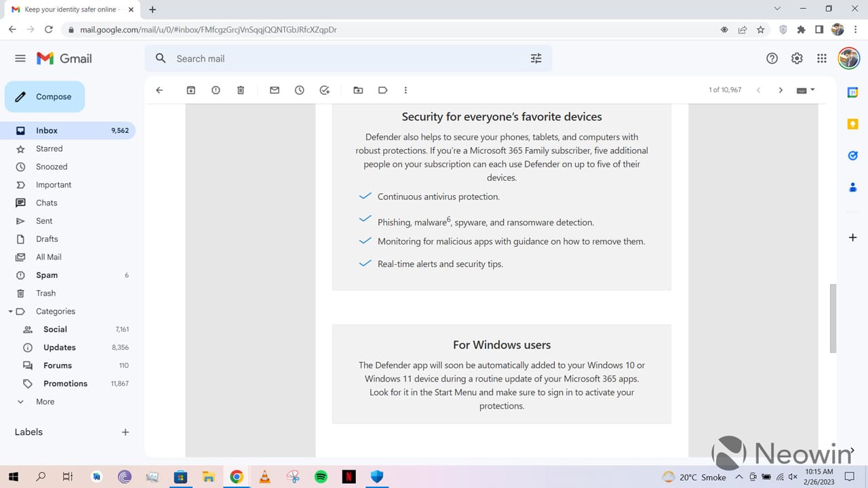Screen dimensions: 868x488
Task: Delete the email using the trash icon
Action: click(241, 90)
